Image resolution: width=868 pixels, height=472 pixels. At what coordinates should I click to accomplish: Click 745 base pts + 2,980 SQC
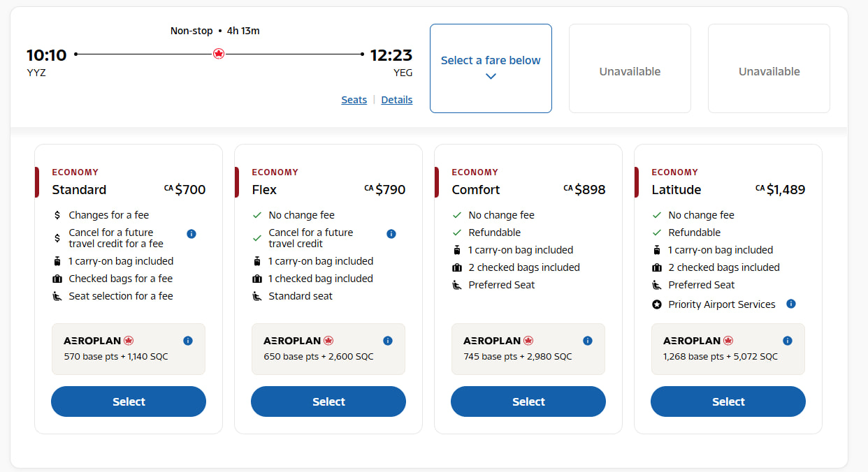click(518, 357)
